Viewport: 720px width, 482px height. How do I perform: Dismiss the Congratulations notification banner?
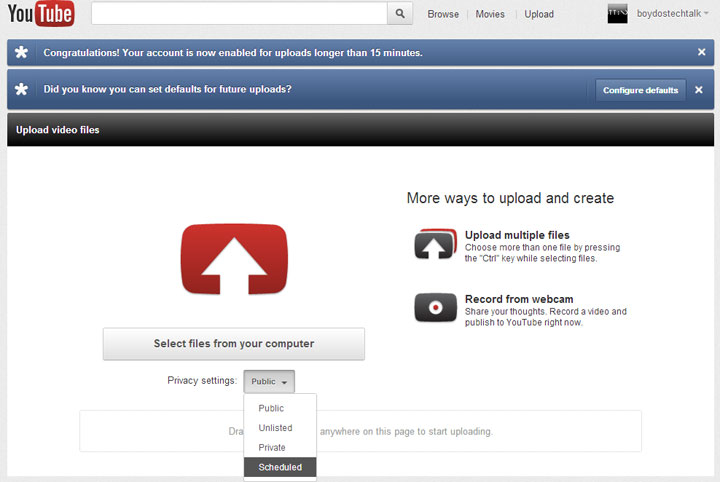point(701,52)
